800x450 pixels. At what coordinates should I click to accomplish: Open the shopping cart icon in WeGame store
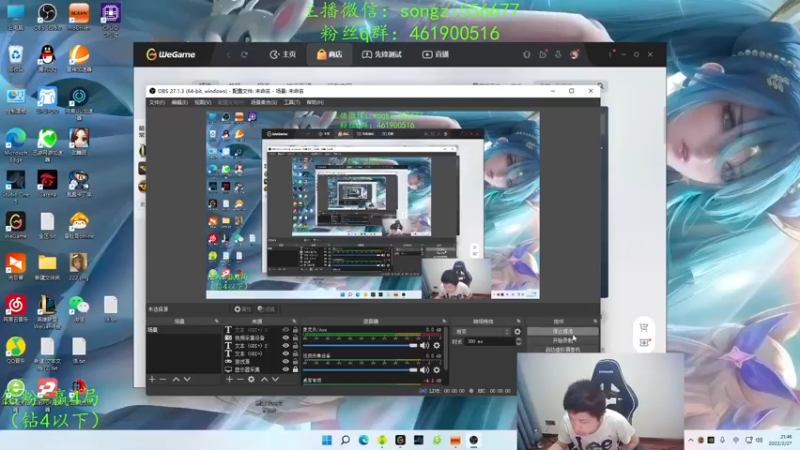(644, 327)
